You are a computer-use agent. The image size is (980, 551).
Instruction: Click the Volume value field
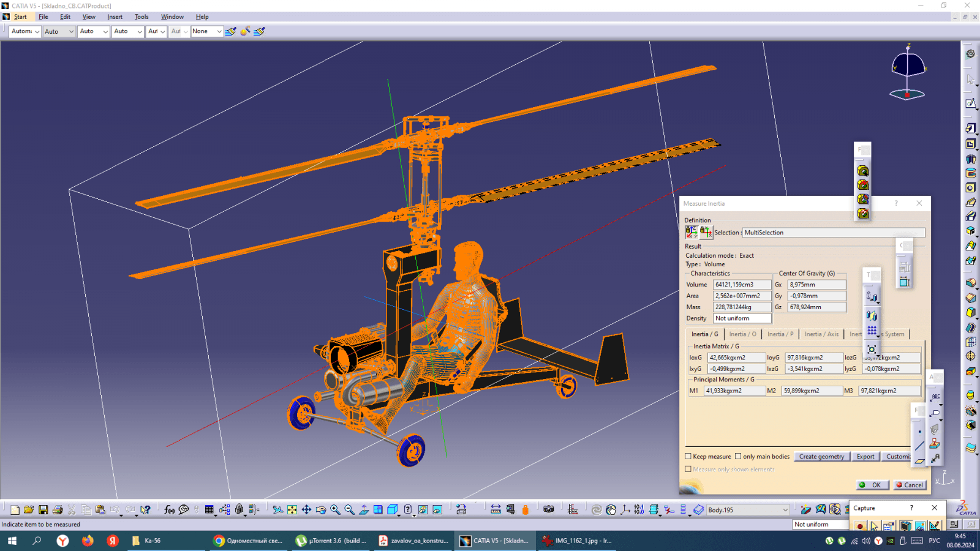(x=742, y=285)
